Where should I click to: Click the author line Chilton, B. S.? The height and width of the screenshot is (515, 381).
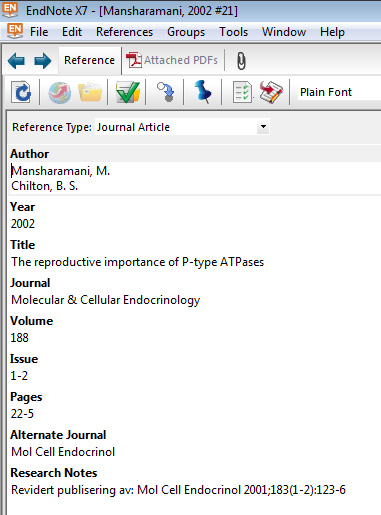[45, 186]
